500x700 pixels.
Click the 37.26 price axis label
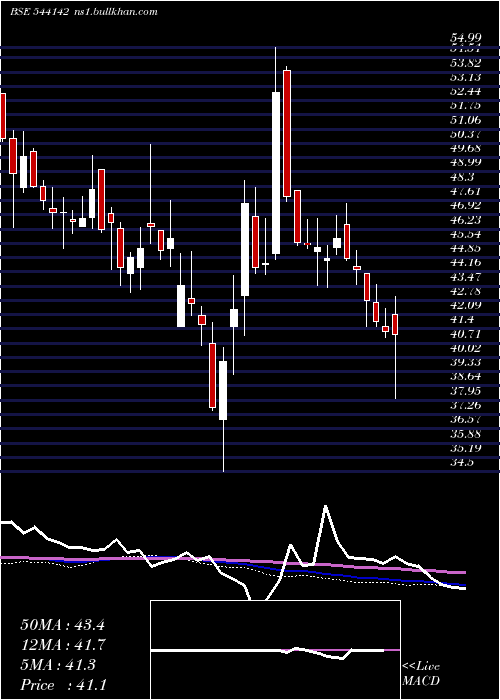click(465, 405)
